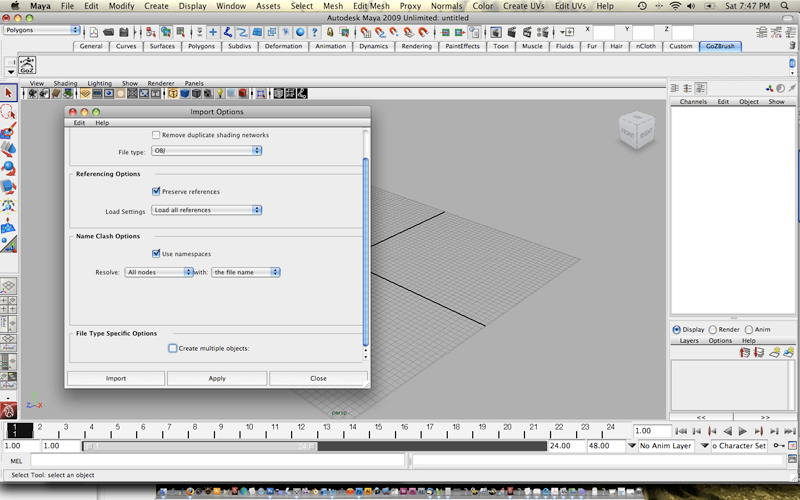Click the Import button
800x500 pixels.
click(x=116, y=378)
